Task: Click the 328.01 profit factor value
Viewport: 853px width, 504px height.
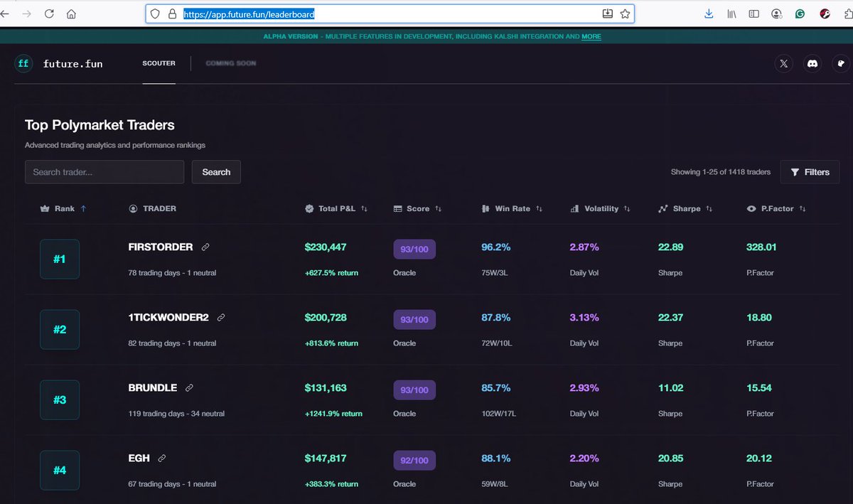Action: [761, 247]
